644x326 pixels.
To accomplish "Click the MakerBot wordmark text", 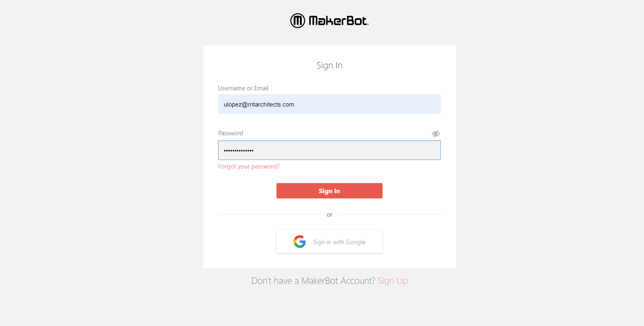I will click(339, 21).
